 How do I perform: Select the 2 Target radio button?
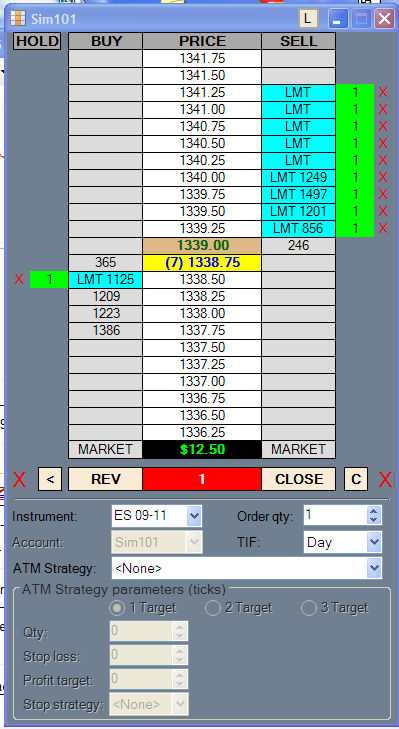pos(213,608)
